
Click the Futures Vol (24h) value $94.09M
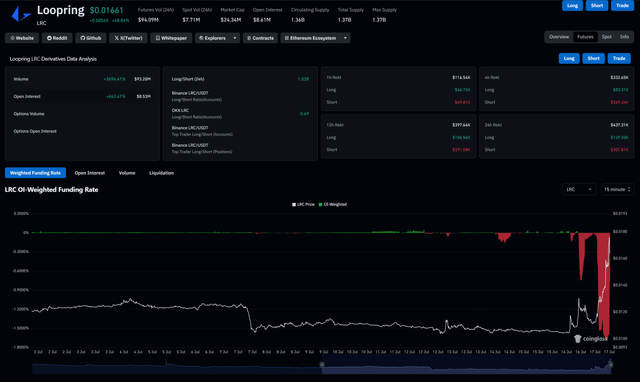(148, 20)
